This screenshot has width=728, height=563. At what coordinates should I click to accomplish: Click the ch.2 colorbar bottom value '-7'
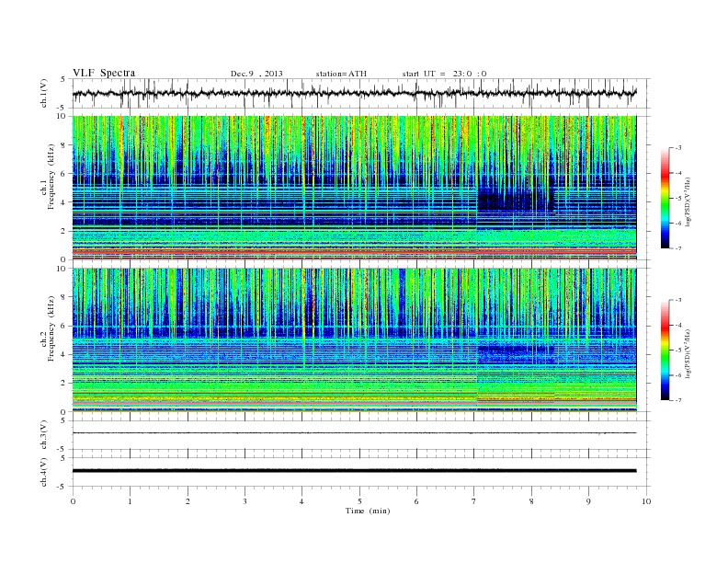(x=677, y=400)
